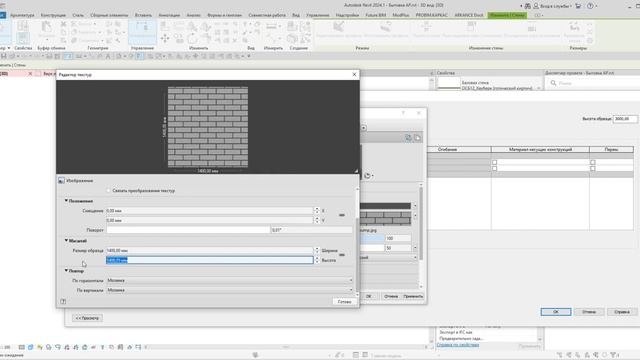The image size is (640, 360).
Task: Click the width spinner arrows
Action: pyautogui.click(x=316, y=250)
